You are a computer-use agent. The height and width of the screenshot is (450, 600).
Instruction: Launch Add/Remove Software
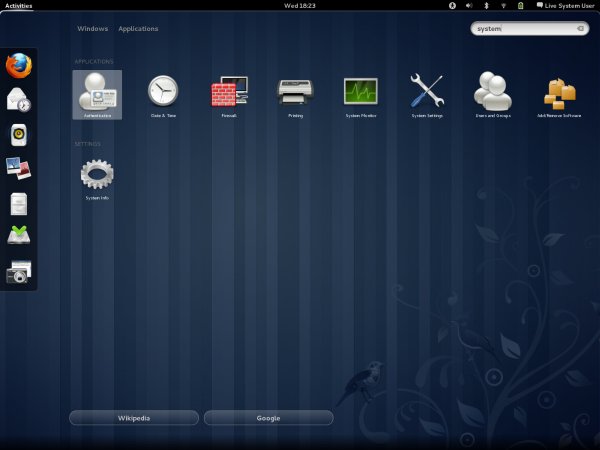click(x=559, y=94)
